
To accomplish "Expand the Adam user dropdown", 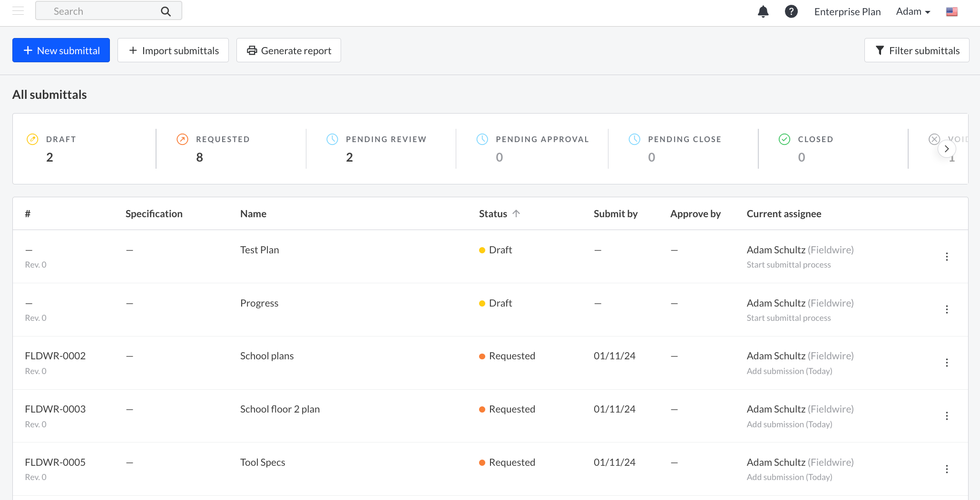I will pyautogui.click(x=913, y=11).
